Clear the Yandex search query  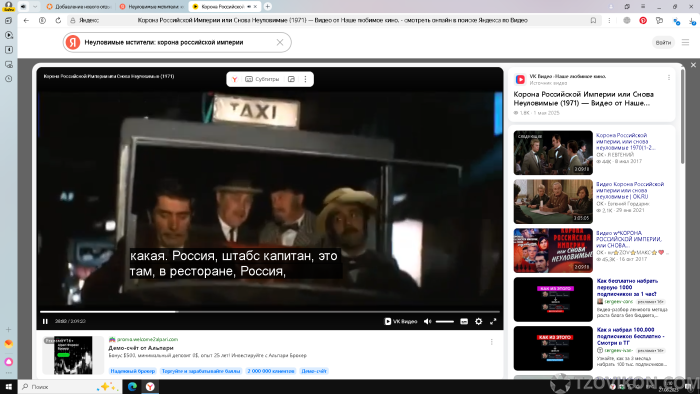pos(280,42)
